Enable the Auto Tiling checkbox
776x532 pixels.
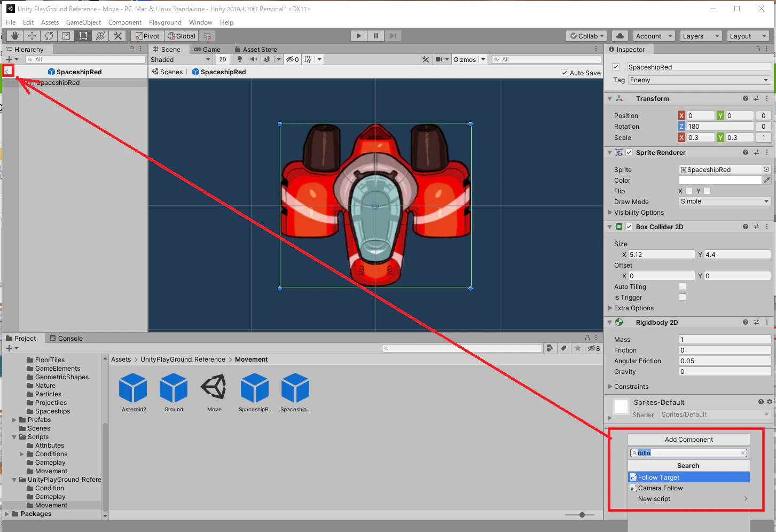[x=683, y=286]
